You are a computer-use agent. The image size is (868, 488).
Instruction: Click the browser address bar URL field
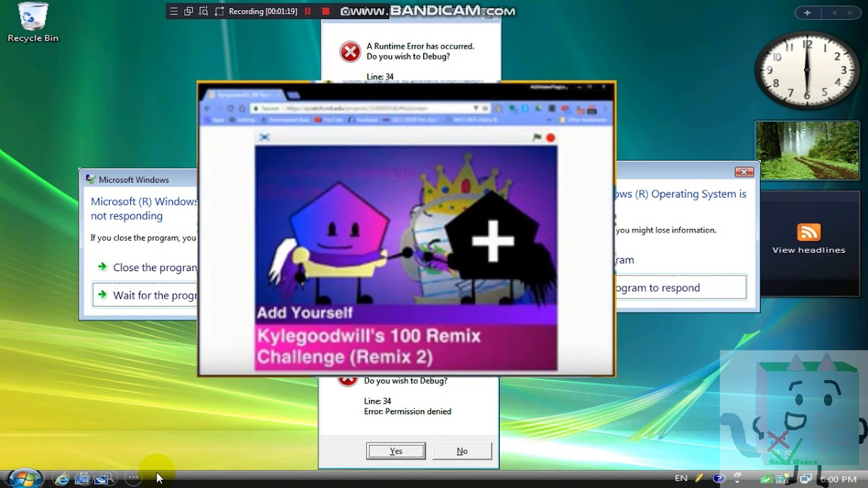[370, 108]
